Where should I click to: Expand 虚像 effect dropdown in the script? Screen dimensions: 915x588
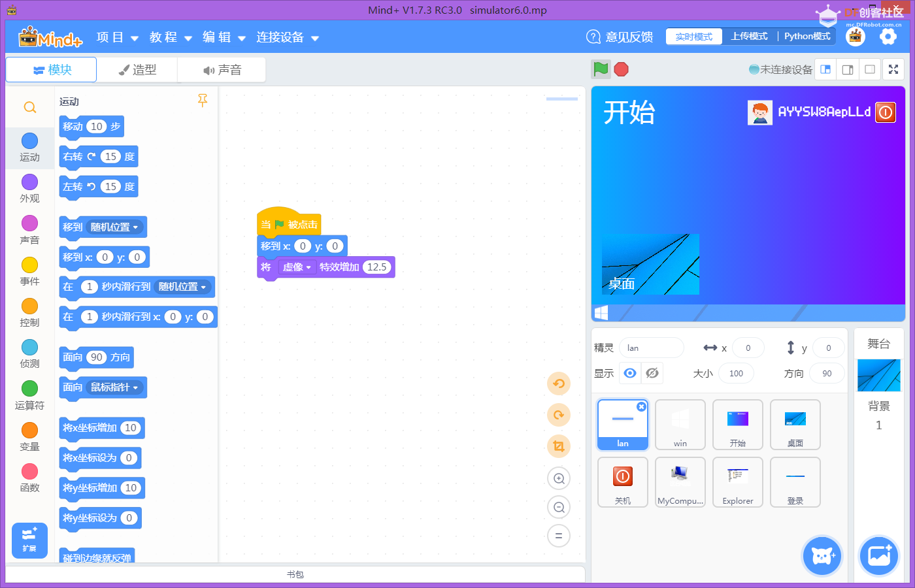pyautogui.click(x=296, y=267)
